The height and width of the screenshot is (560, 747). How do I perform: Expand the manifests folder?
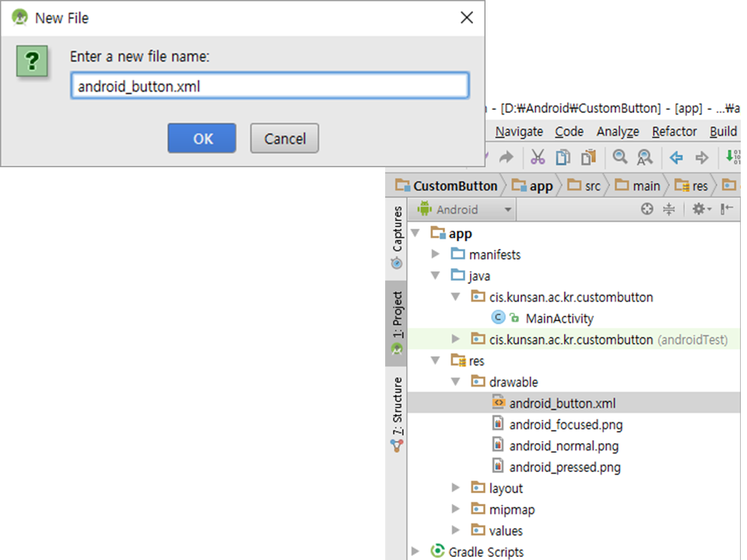pos(435,255)
